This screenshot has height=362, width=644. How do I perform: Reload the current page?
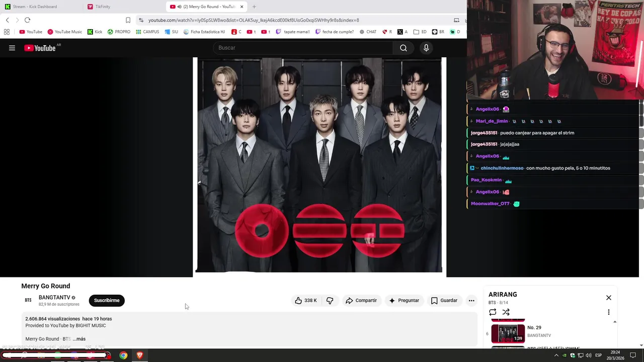(x=27, y=20)
